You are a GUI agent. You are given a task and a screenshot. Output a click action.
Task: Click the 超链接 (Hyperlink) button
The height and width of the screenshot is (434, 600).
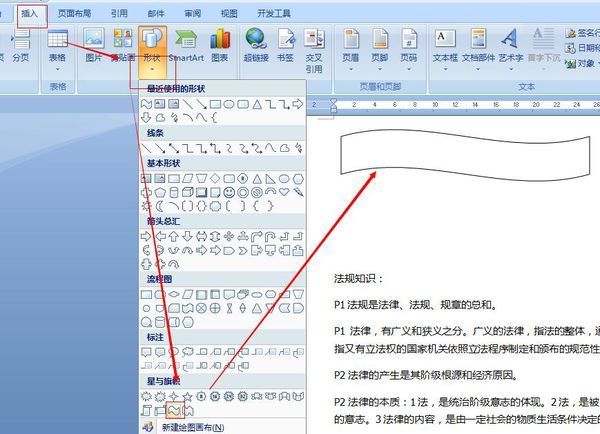(256, 45)
